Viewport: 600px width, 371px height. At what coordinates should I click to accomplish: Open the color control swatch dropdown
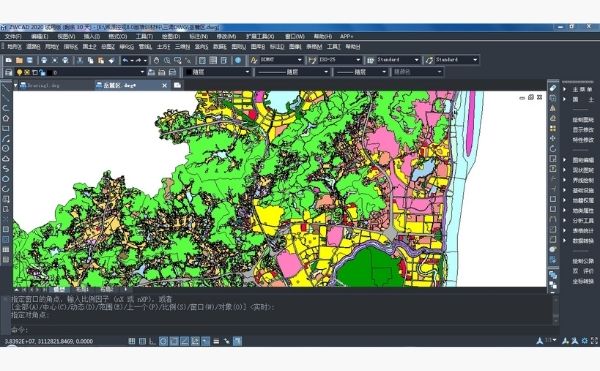click(x=217, y=72)
